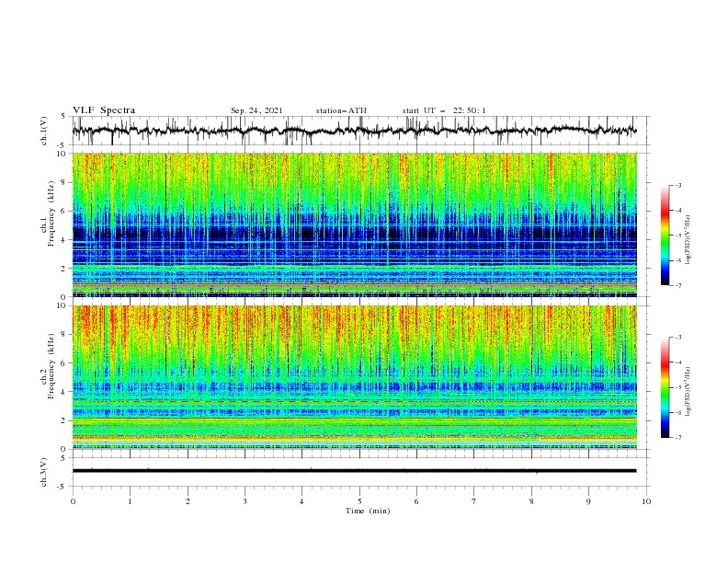Click the "ch.1 Frequency (kHz)" axis label
Screen dimensions: 728x563
pyautogui.click(x=48, y=213)
